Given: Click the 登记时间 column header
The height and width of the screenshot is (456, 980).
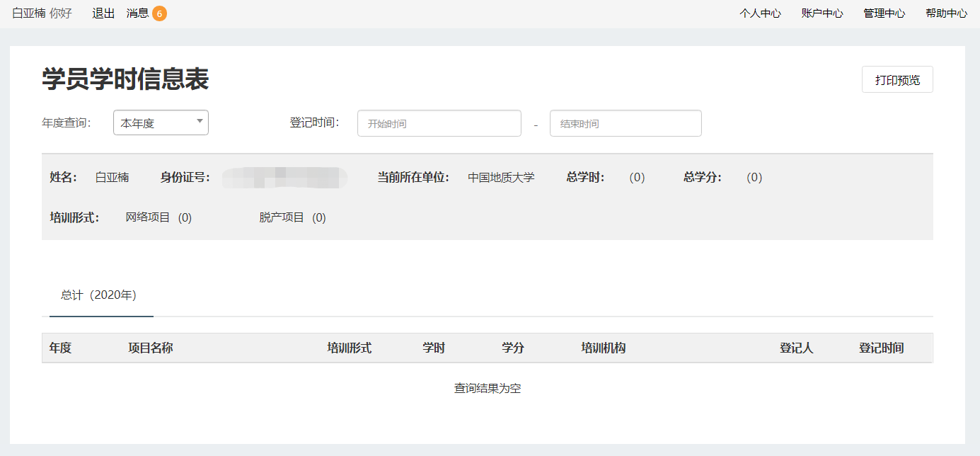Looking at the screenshot, I should [x=881, y=348].
